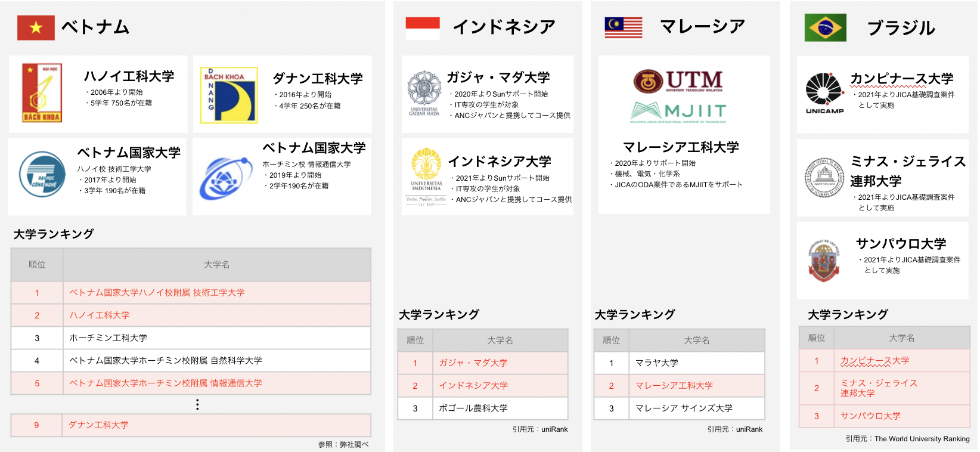Select the マレーシア工科大学 card heading

681,147
